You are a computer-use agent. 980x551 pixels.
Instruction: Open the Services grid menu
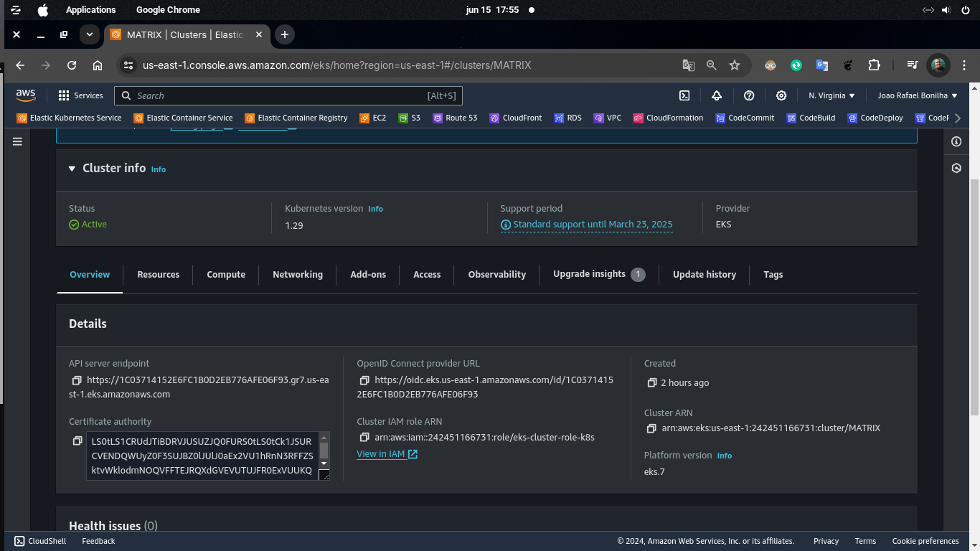(80, 95)
